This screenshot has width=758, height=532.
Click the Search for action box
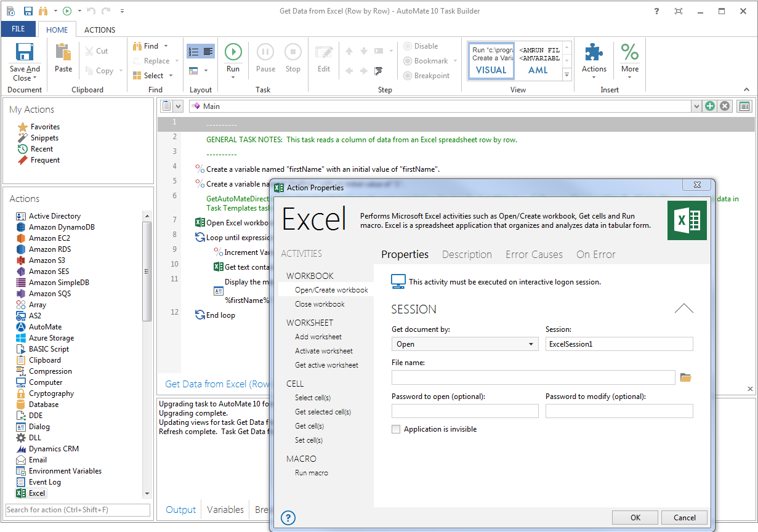click(78, 510)
